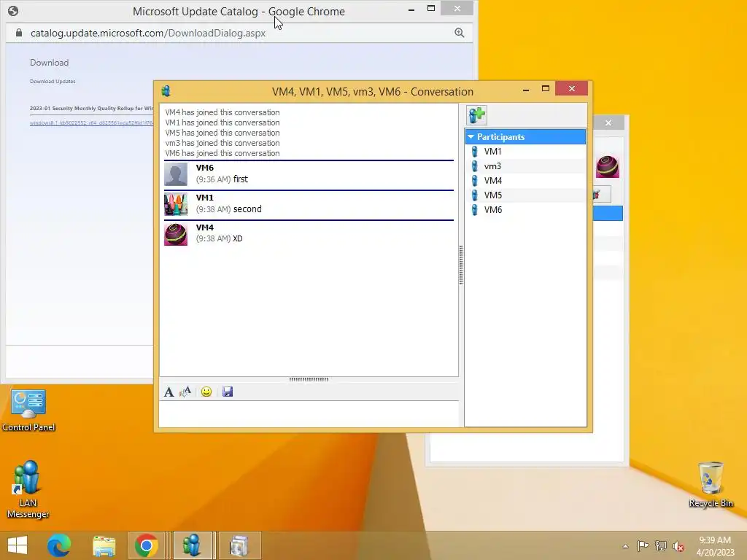This screenshot has height=560, width=747.
Task: Click "VM4 has joined this conversation" line
Action: pos(222,112)
